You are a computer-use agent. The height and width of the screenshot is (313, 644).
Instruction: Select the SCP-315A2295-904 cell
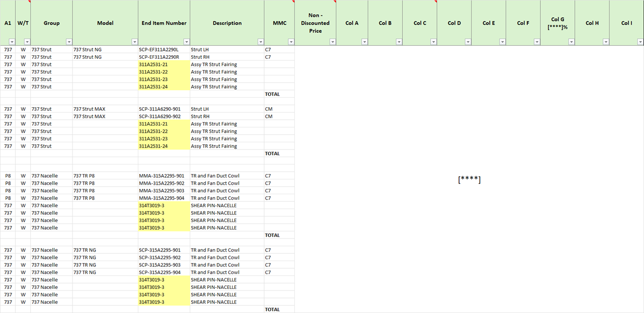(160, 273)
